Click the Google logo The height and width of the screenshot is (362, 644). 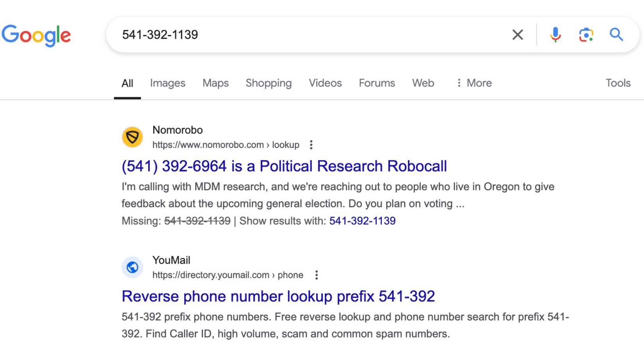(x=36, y=35)
